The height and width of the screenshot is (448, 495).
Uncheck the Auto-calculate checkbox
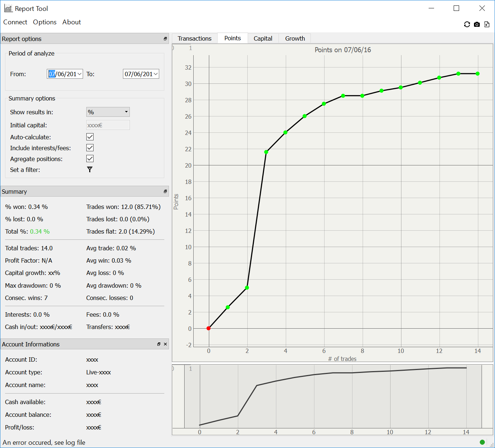(90, 137)
